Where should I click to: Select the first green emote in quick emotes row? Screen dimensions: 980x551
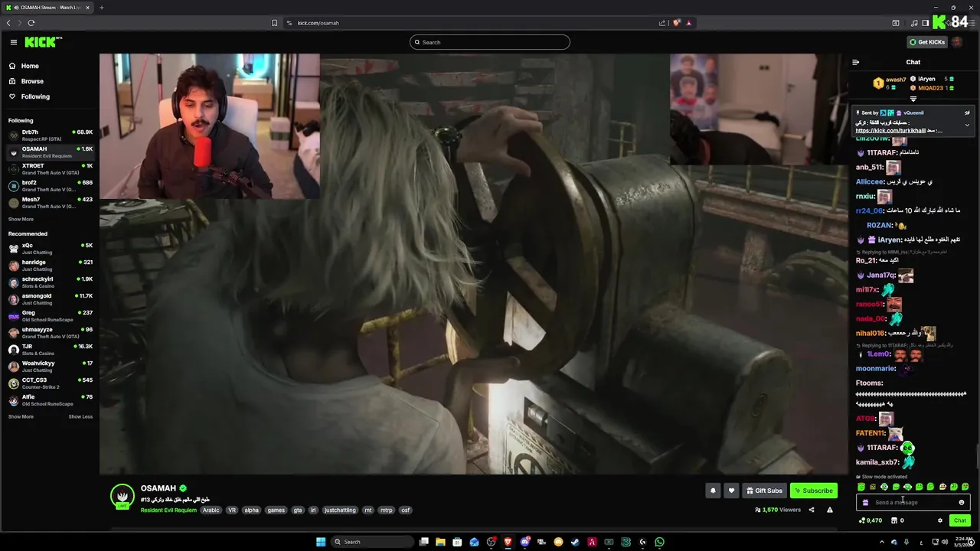(861, 487)
